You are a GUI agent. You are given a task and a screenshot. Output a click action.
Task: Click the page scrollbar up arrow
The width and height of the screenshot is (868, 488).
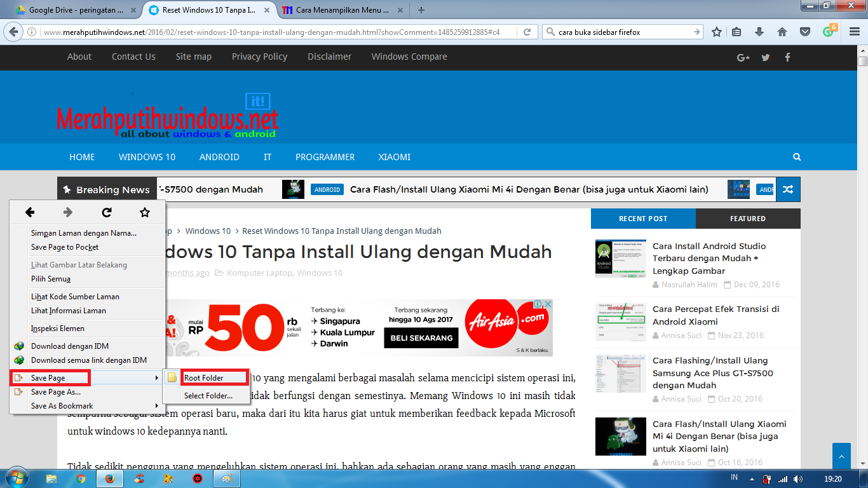862,49
